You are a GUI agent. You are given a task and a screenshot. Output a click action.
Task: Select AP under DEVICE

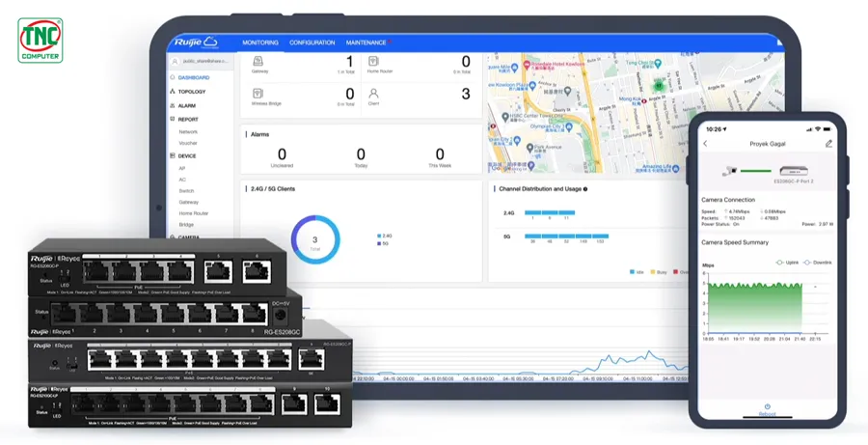(182, 168)
